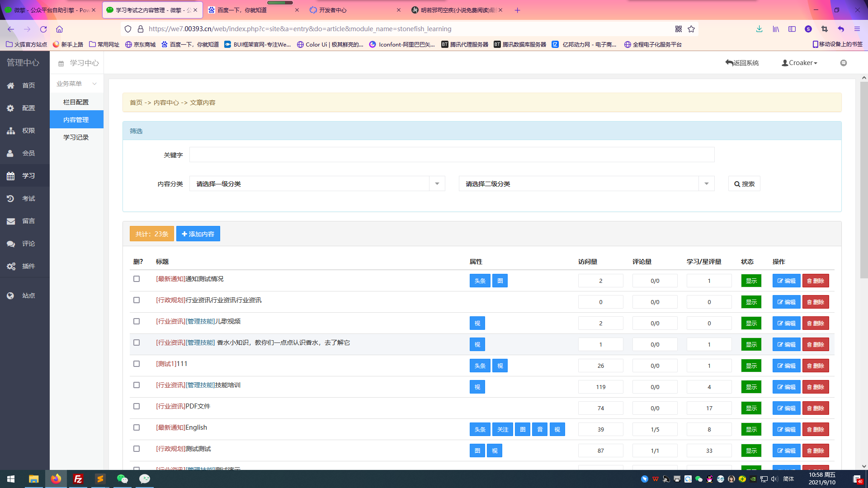The height and width of the screenshot is (488, 868).
Task: Open Sublime Text from taskbar
Action: (x=100, y=479)
